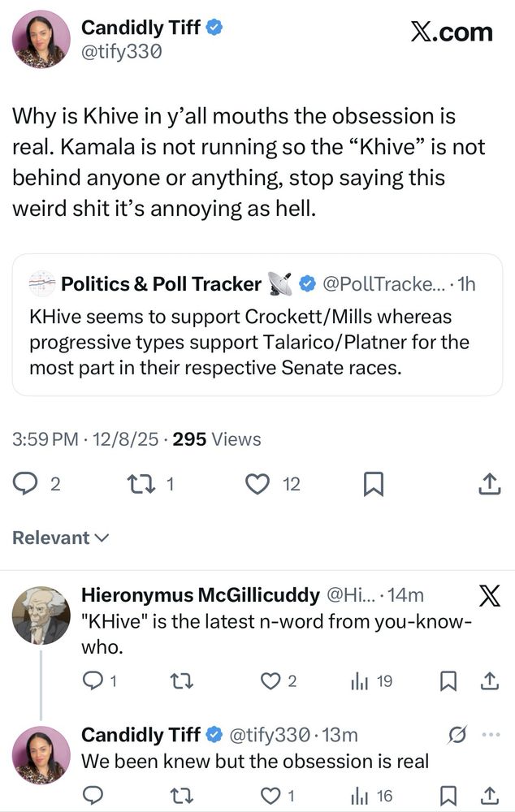Share Candidly Tiff's reply comment
Image resolution: width=515 pixels, height=812 pixels.
click(x=490, y=796)
